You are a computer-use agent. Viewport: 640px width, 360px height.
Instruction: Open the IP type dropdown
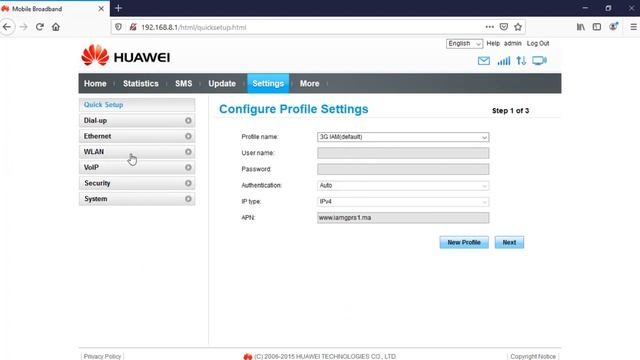(x=403, y=202)
